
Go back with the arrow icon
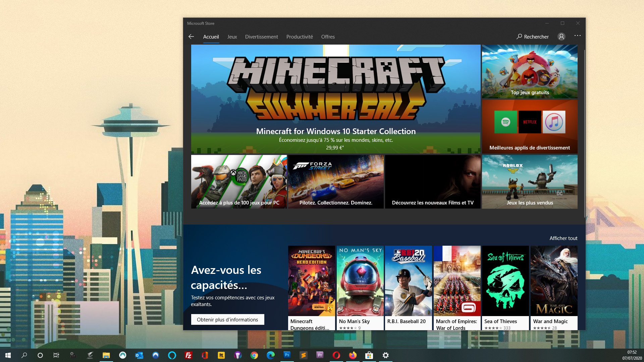(x=191, y=37)
